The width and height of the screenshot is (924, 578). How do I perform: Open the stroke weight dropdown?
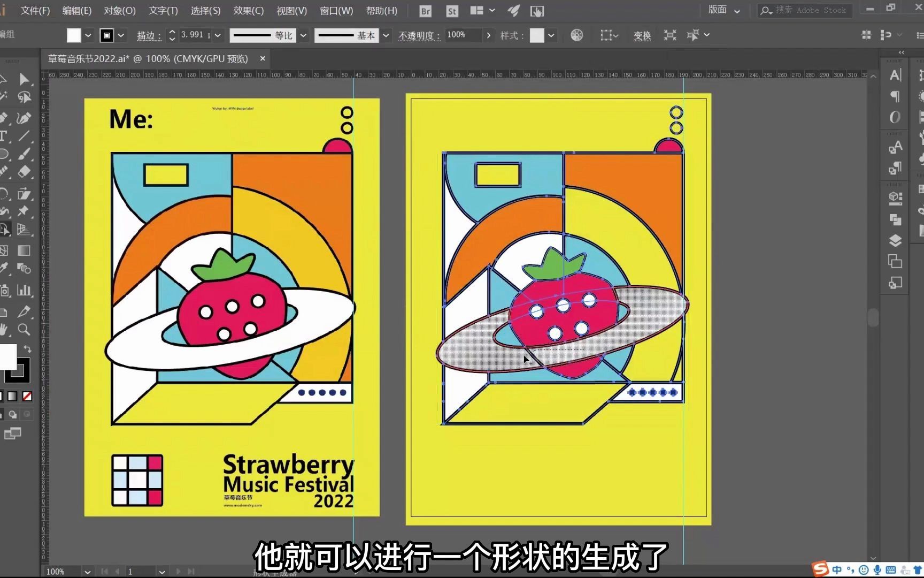pyautogui.click(x=218, y=35)
